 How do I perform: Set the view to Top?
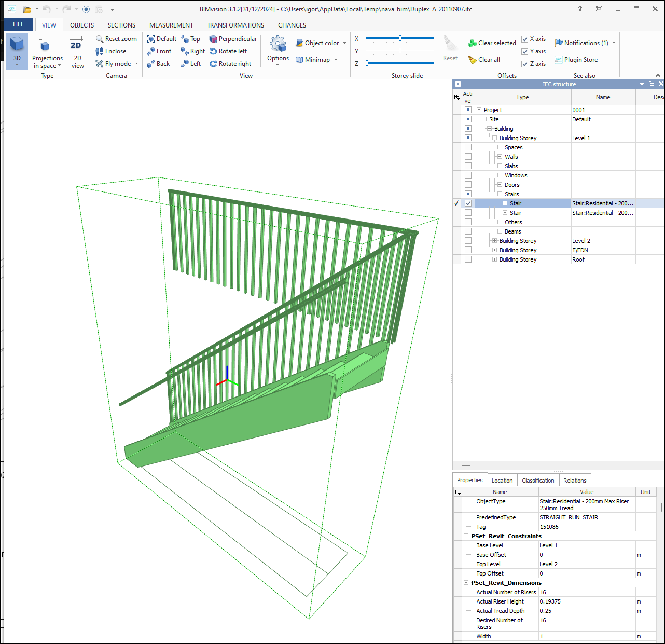pyautogui.click(x=190, y=39)
